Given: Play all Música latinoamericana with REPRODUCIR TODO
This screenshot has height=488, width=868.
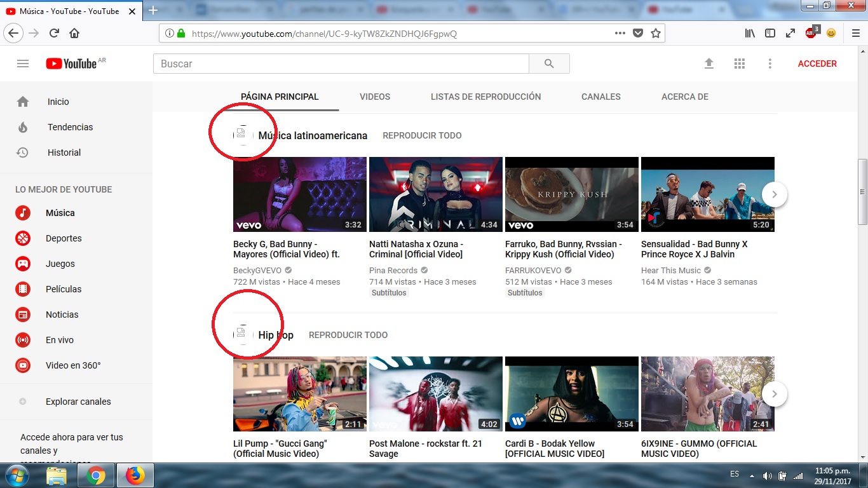Looking at the screenshot, I should tap(422, 135).
